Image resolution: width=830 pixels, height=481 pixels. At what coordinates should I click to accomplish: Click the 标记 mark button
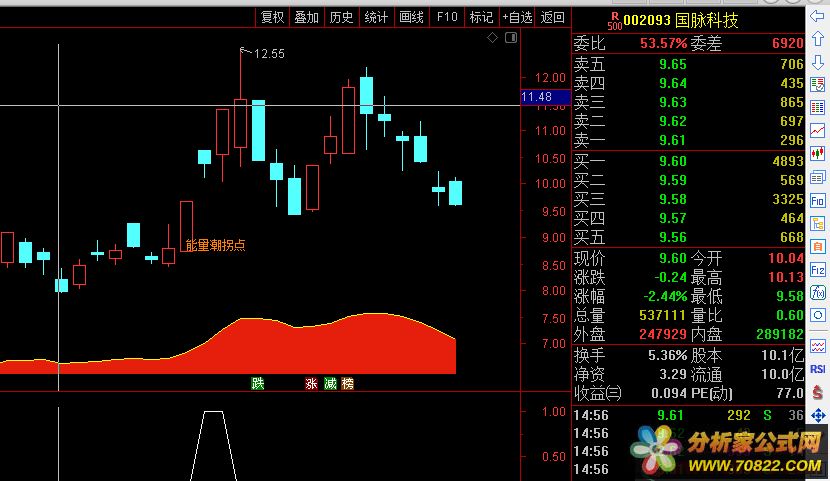coord(481,17)
